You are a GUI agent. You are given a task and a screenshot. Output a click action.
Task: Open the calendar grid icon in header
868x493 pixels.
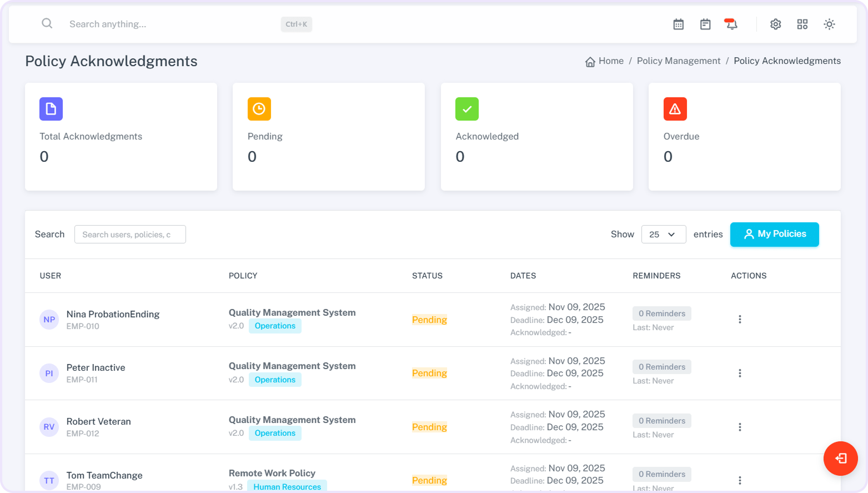678,24
